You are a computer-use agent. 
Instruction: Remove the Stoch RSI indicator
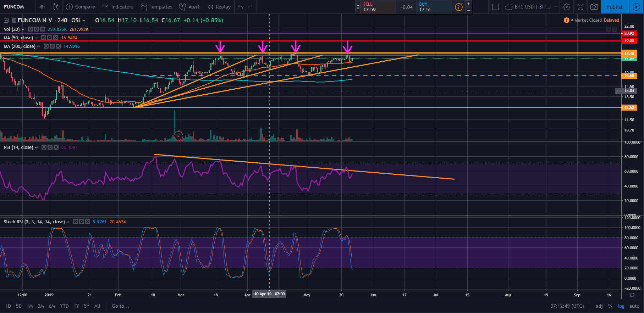pyautogui.click(x=88, y=222)
